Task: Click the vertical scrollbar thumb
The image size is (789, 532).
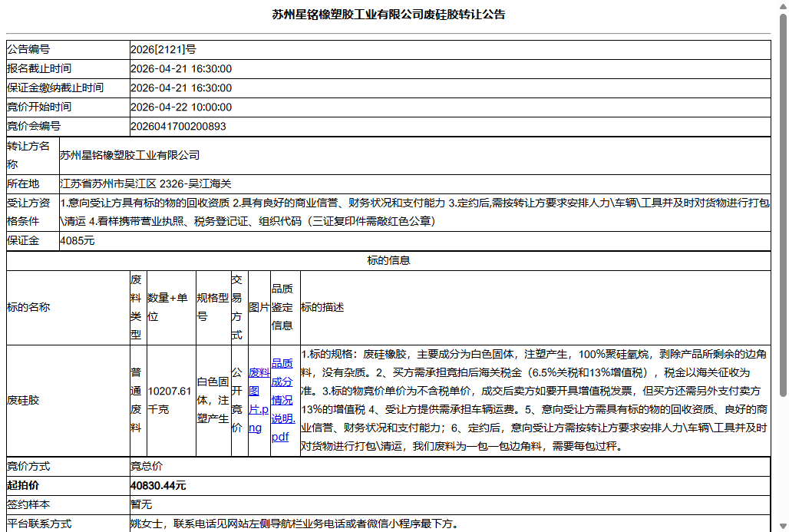Action: [x=783, y=205]
